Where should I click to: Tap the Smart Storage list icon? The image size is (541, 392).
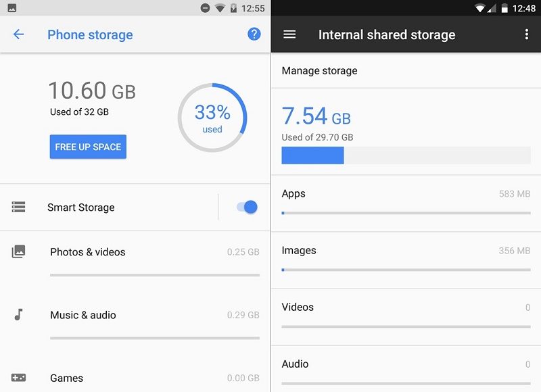click(x=18, y=207)
